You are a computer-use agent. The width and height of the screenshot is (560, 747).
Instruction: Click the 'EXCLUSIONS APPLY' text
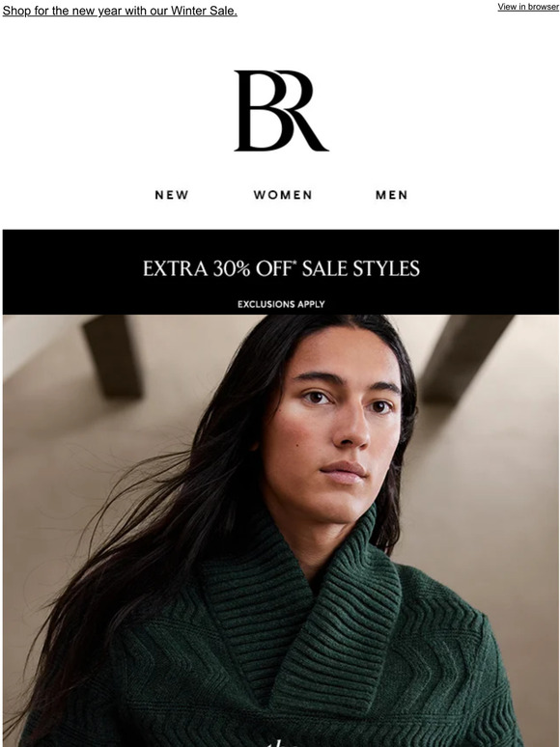(x=281, y=304)
